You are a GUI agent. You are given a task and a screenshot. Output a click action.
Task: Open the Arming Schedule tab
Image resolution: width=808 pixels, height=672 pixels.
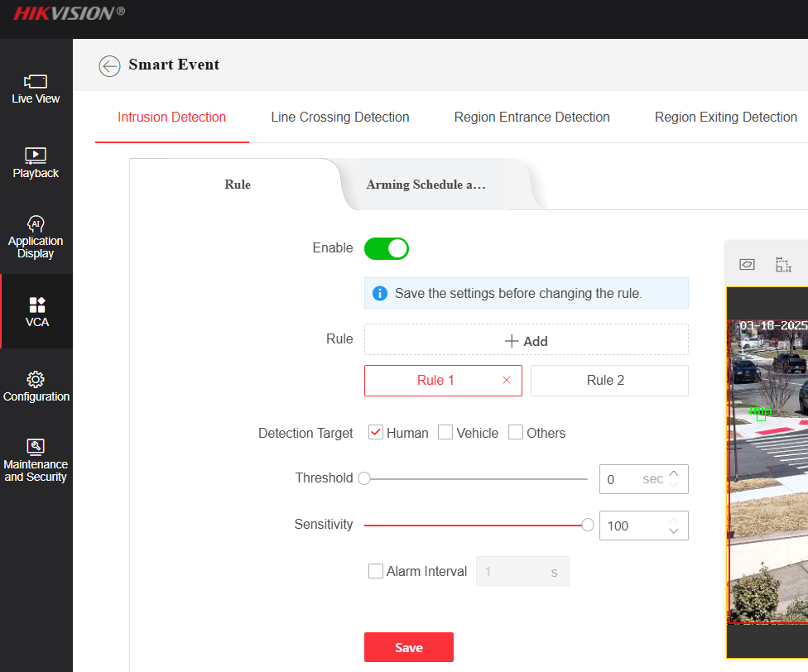click(426, 185)
